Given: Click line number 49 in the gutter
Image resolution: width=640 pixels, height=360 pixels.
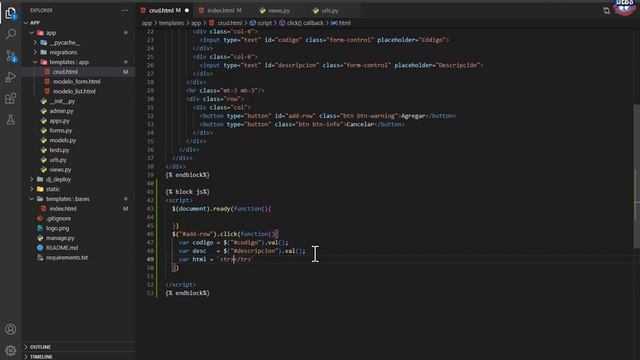Looking at the screenshot, I should coord(150,259).
